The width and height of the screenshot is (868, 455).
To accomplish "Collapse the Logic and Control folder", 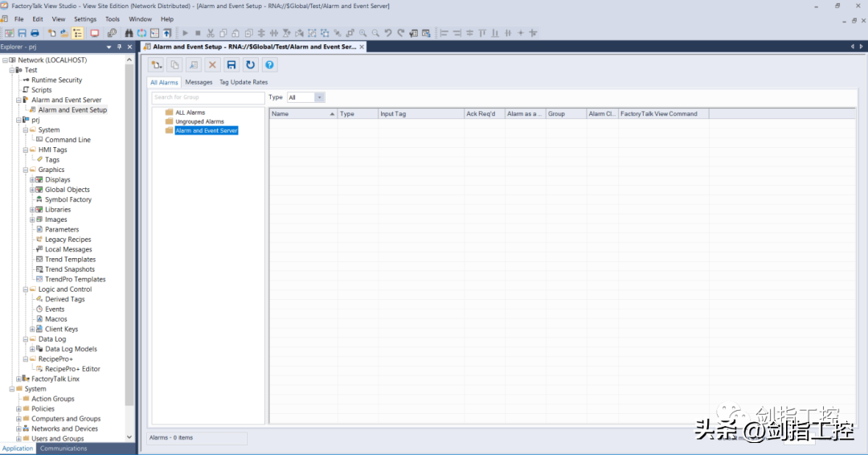I will click(x=25, y=289).
